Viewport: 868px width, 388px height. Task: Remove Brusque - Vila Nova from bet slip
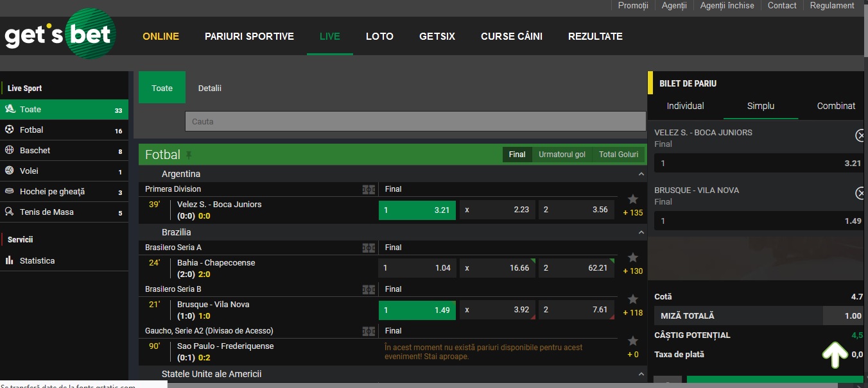861,193
